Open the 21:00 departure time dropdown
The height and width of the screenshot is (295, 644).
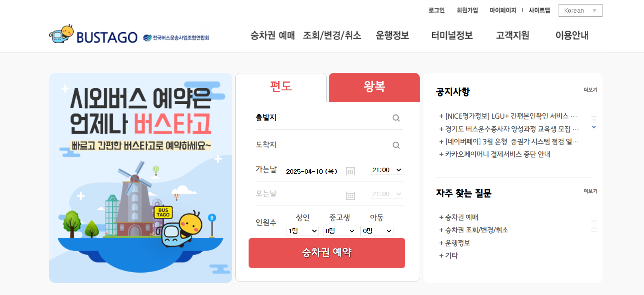[386, 170]
